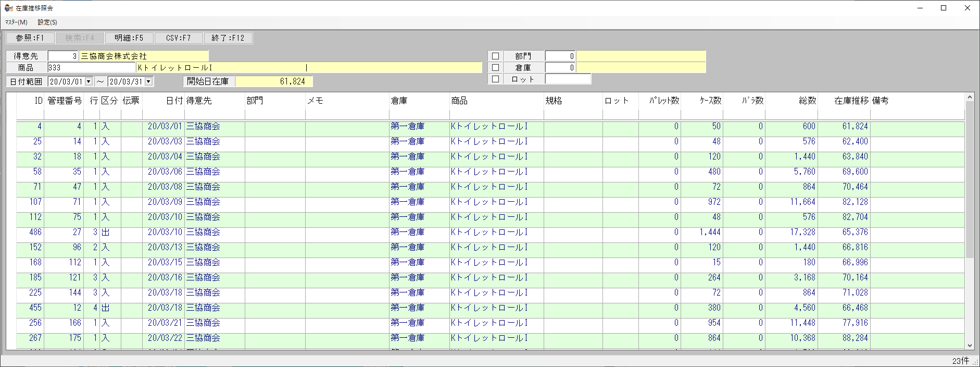The width and height of the screenshot is (980, 367).
Task: Click the greyed 検索:F4 button
Action: [x=80, y=38]
